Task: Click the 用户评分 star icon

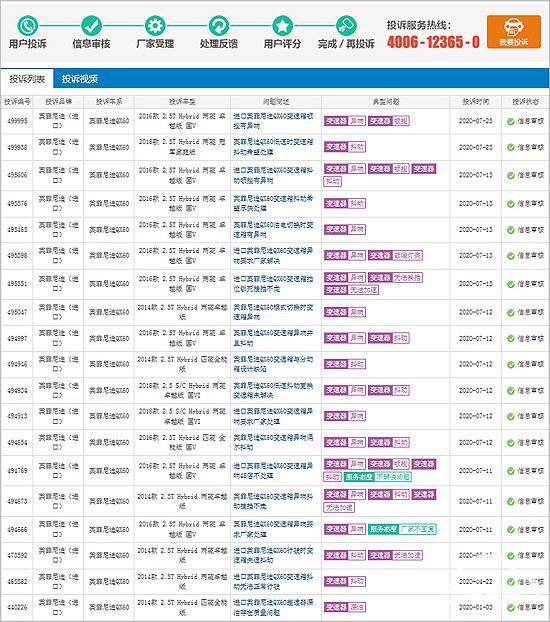Action: pyautogui.click(x=283, y=26)
